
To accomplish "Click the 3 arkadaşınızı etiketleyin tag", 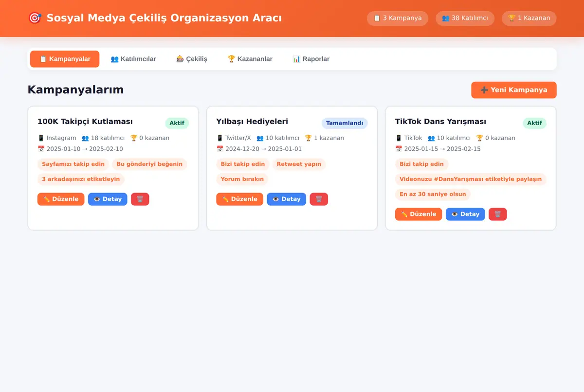I will click(x=81, y=179).
